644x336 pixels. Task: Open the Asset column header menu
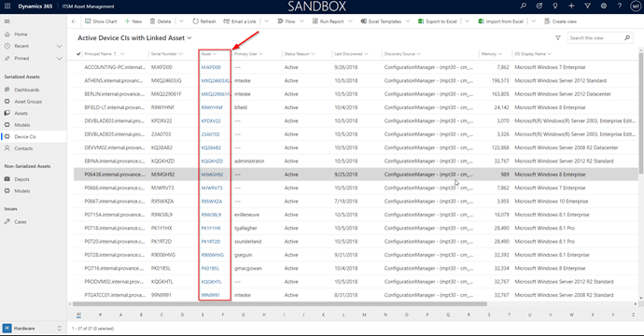click(x=209, y=54)
